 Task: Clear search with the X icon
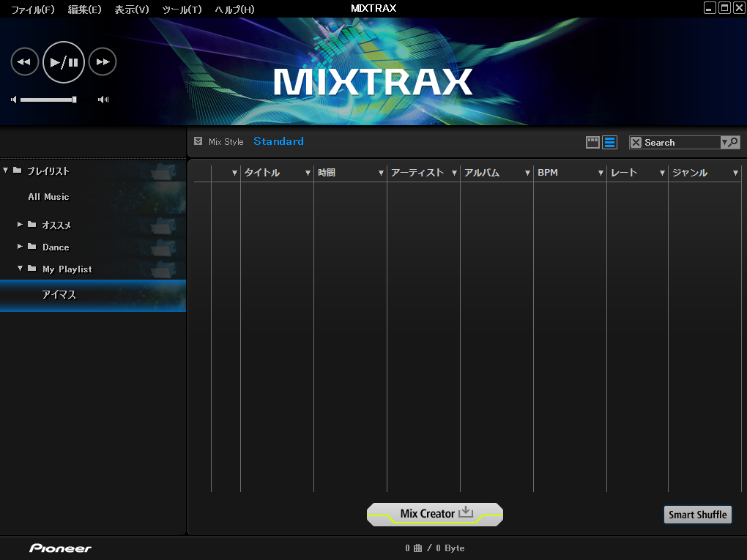tap(636, 143)
